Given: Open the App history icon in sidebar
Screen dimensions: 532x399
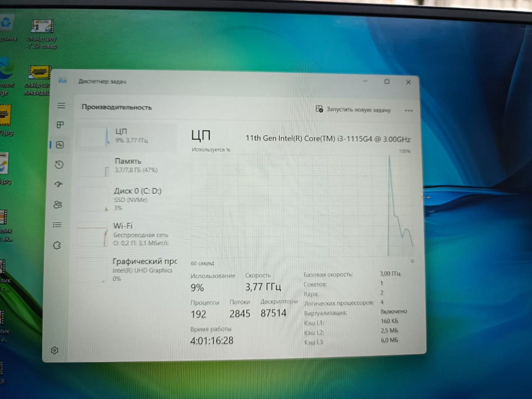Looking at the screenshot, I should click(x=59, y=165).
